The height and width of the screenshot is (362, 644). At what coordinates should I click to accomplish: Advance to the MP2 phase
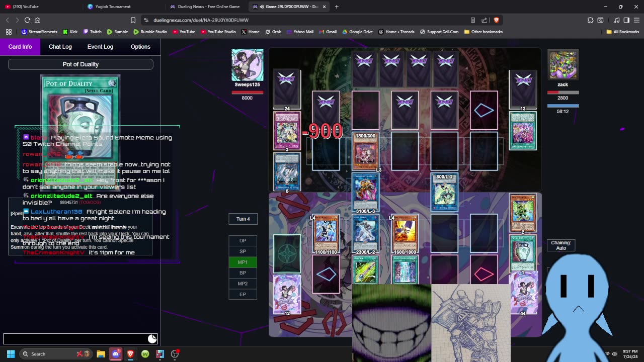pyautogui.click(x=243, y=284)
